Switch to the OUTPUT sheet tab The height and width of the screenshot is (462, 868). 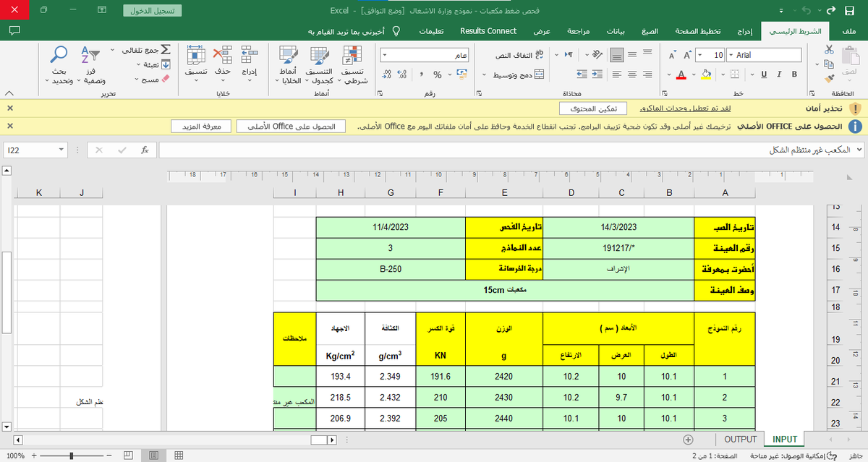pos(740,440)
